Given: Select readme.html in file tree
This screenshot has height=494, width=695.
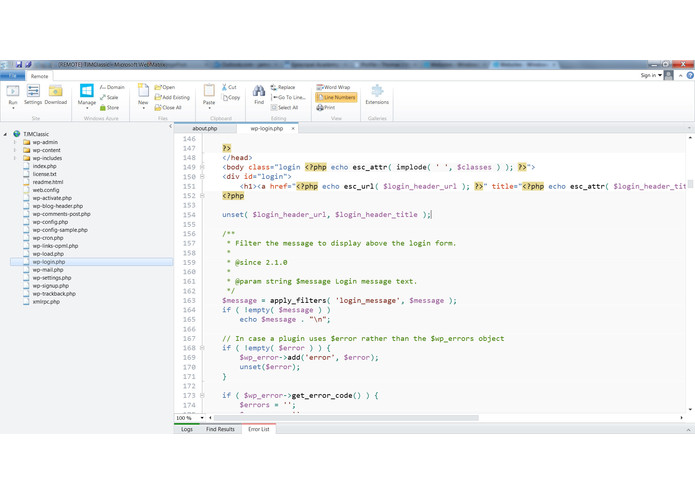Looking at the screenshot, I should 48,183.
